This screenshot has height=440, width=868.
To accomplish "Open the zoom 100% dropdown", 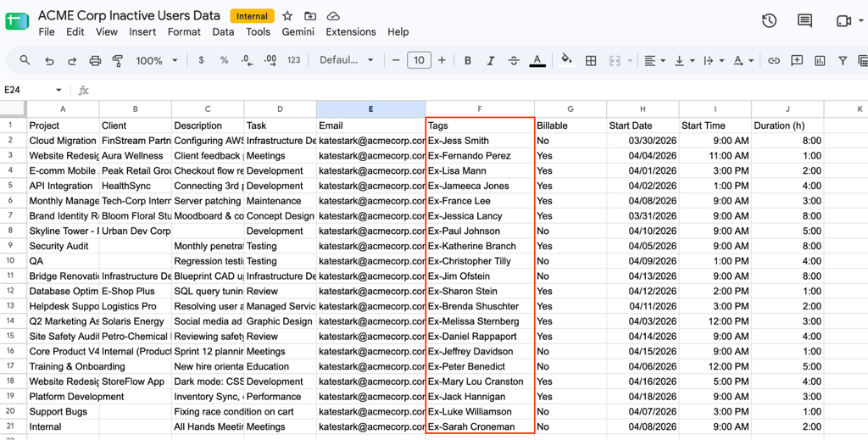I will click(157, 60).
